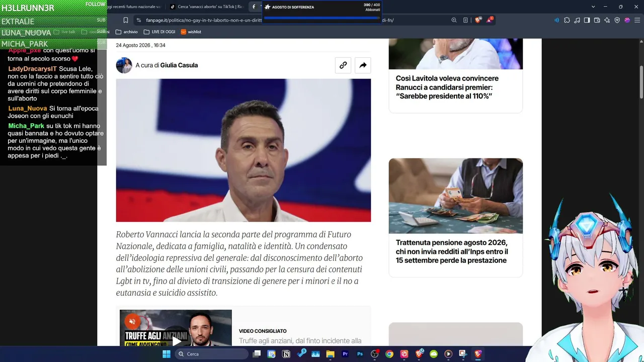Click the pension article photo thumbnail
Image resolution: width=644 pixels, height=362 pixels.
coord(456,196)
